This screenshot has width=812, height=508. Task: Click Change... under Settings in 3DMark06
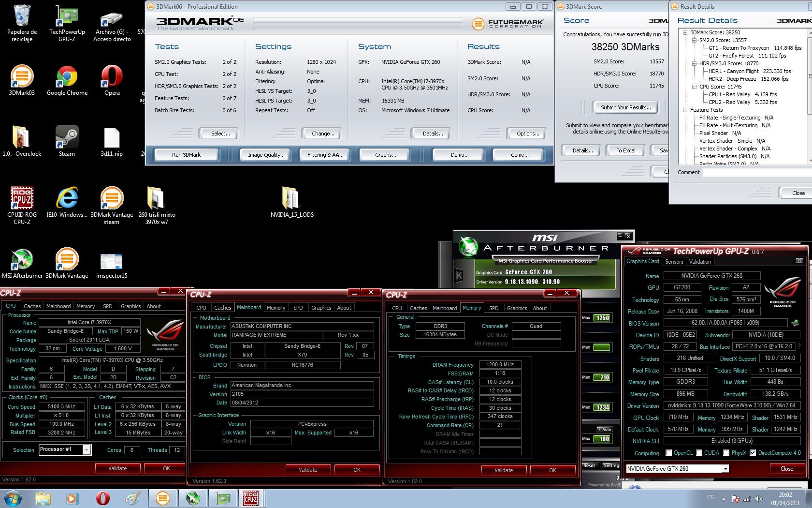[x=323, y=134]
